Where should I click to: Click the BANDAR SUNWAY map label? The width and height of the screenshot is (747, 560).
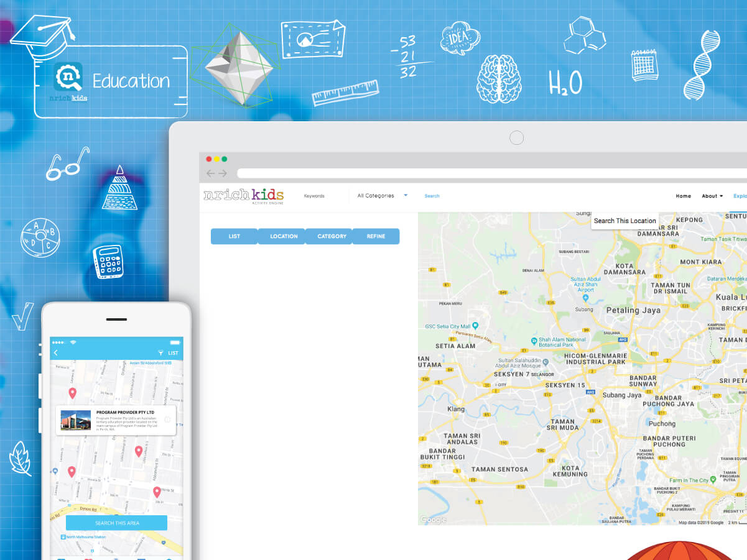[643, 380]
